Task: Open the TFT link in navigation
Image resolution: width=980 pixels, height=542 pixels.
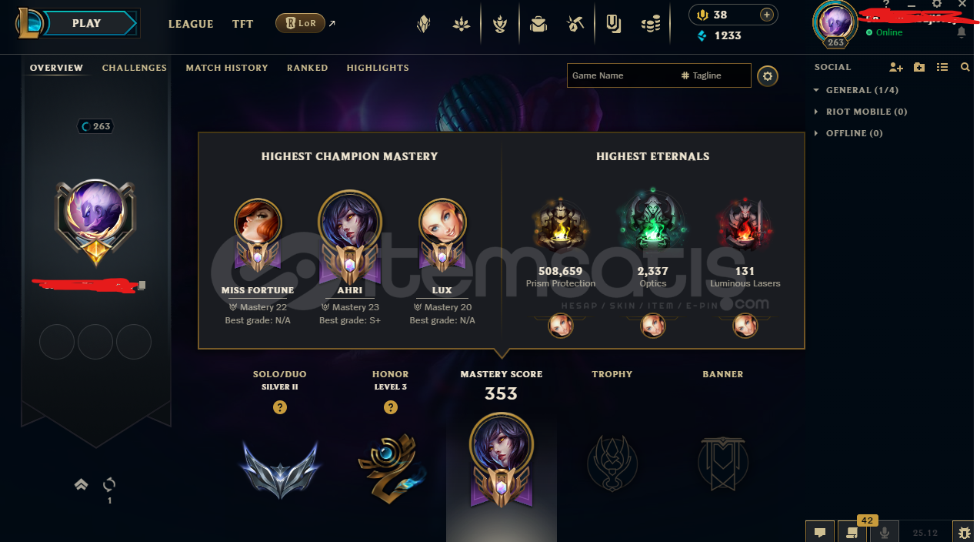Action: (243, 24)
